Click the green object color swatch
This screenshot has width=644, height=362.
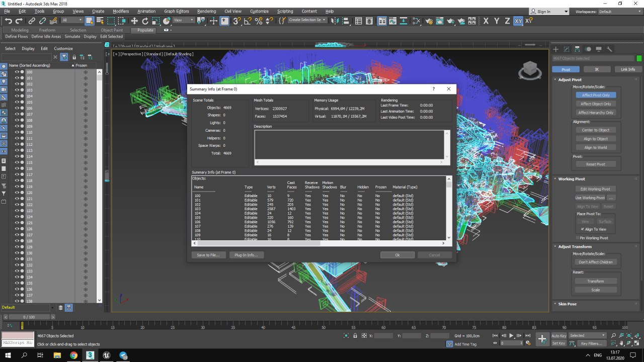[x=639, y=58]
